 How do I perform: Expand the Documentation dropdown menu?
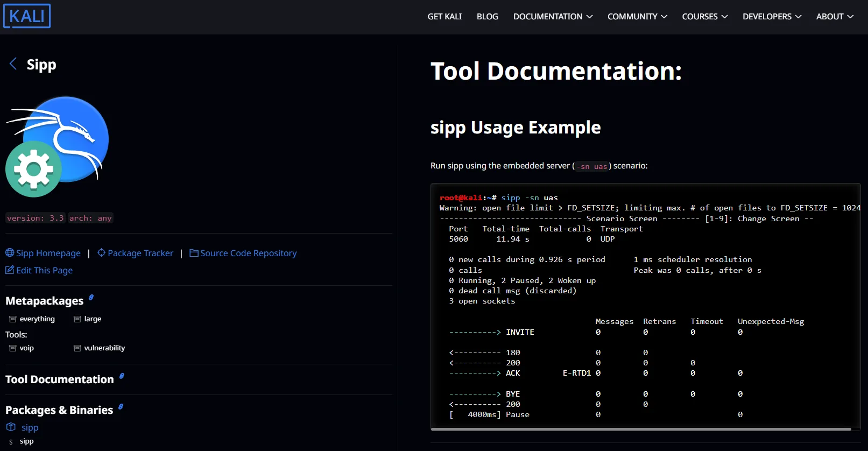tap(553, 17)
